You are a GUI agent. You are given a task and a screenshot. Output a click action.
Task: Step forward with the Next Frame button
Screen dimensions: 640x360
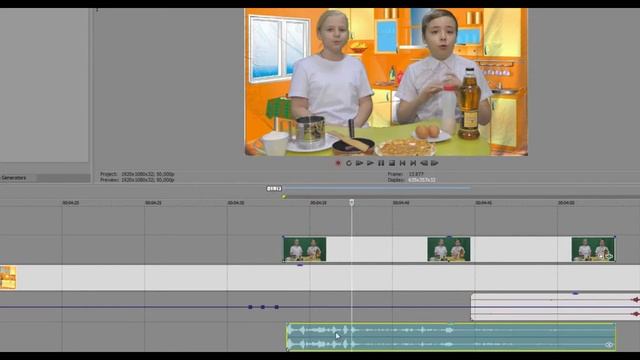point(435,163)
